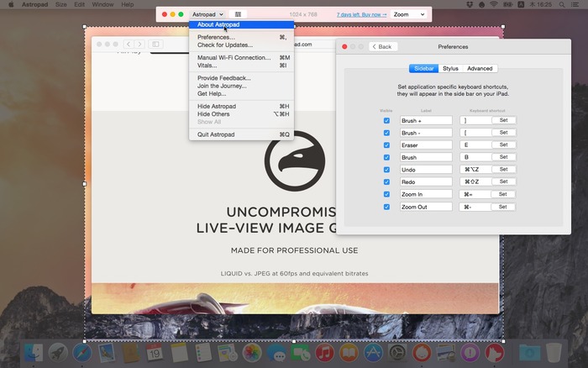The width and height of the screenshot is (588, 368).
Task: Open FaceTime green icon in Dock
Action: pyautogui.click(x=301, y=353)
